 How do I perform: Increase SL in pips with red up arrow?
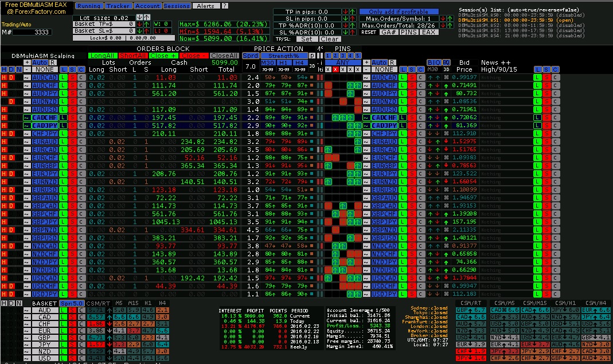(x=353, y=18)
